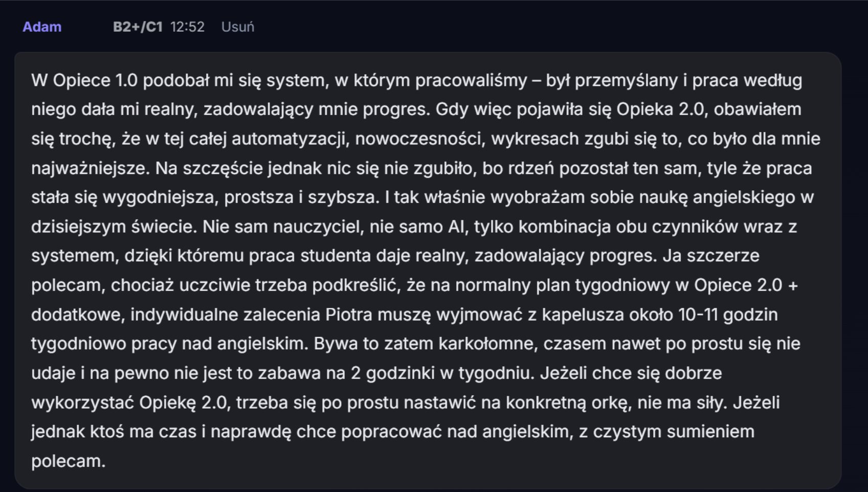Click the "Usuń" delete link
868x492 pixels.
click(237, 27)
